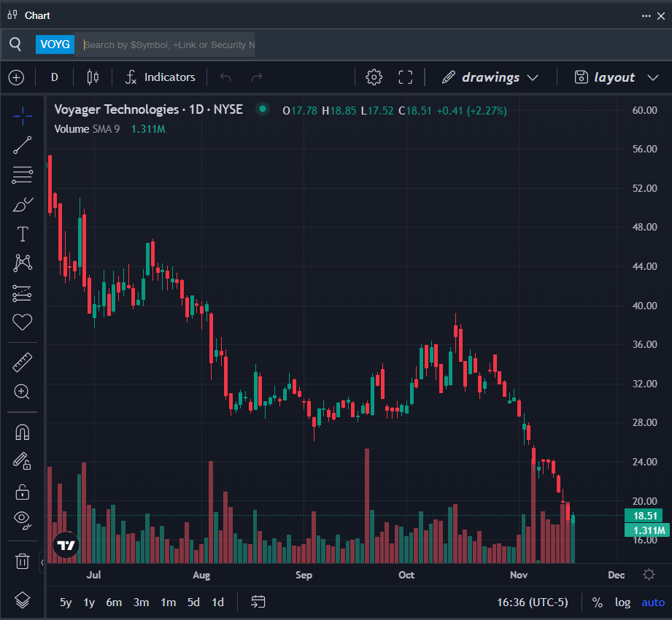Click the trash icon to remove drawings
The image size is (672, 620).
tap(23, 561)
